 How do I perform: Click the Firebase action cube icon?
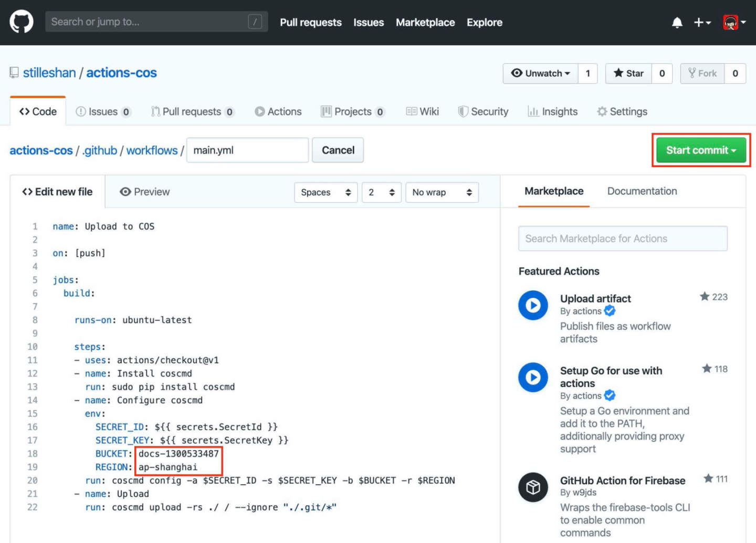pyautogui.click(x=533, y=487)
